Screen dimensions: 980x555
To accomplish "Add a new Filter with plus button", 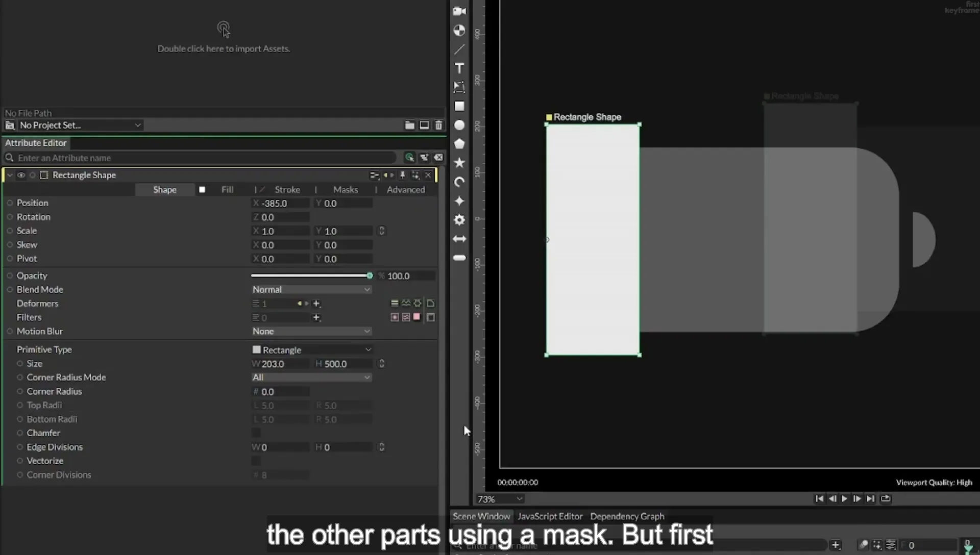I will click(x=316, y=317).
